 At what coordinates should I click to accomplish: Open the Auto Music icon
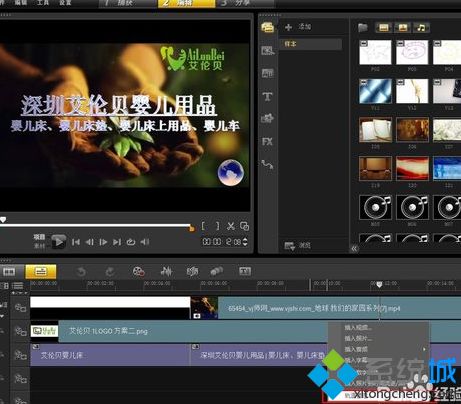click(192, 272)
